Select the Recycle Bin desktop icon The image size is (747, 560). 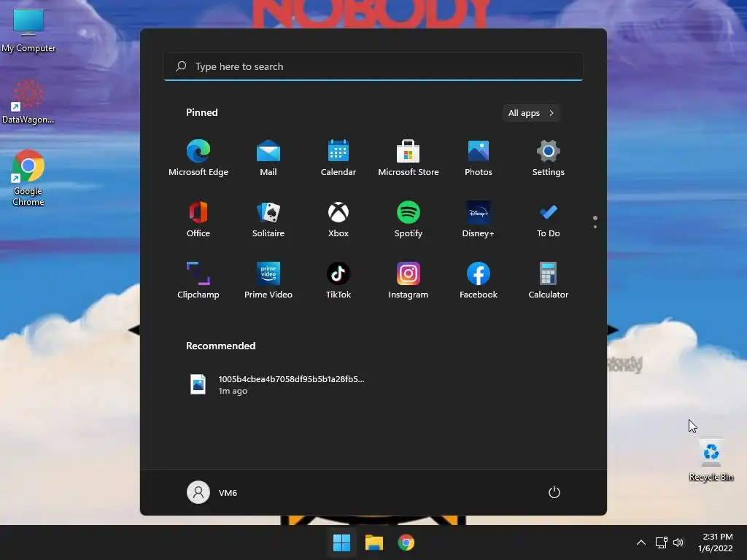click(711, 459)
